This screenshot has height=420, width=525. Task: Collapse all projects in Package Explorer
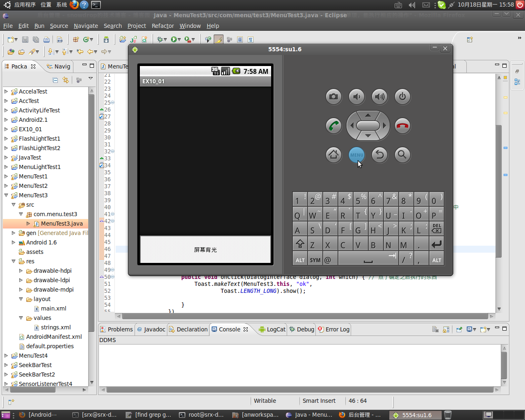click(x=55, y=80)
